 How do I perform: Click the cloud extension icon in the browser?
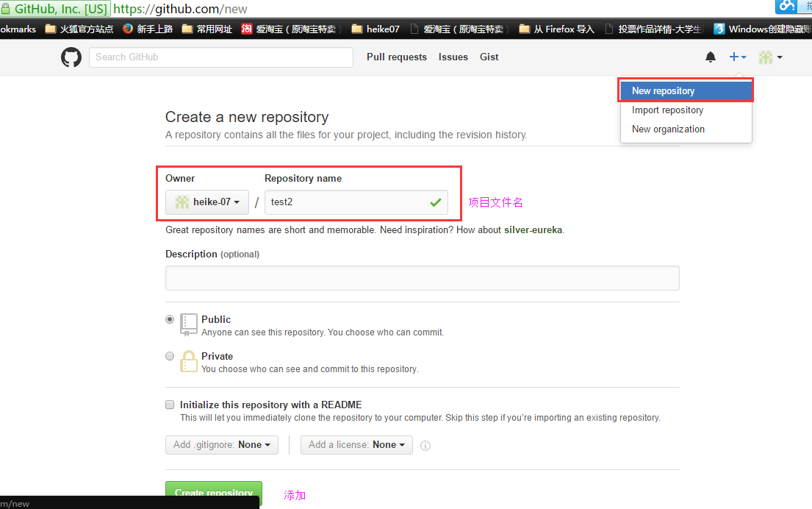pyautogui.click(x=787, y=6)
